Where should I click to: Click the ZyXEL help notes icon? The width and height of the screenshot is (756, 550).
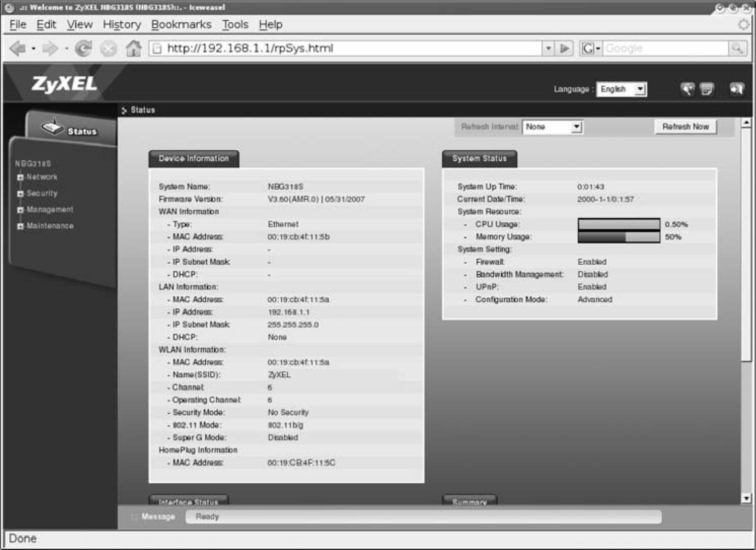click(x=707, y=89)
